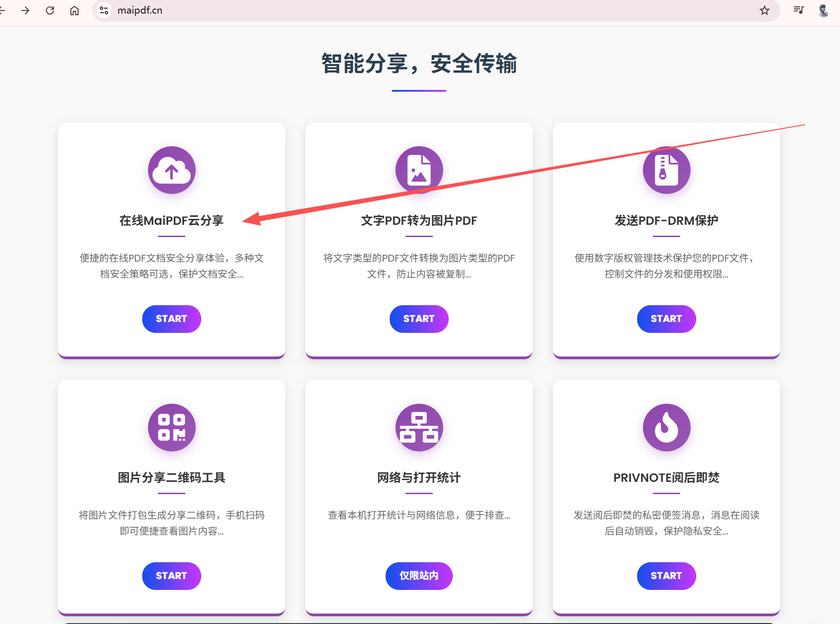
Task: Click the cloud upload icon on 在线MaiPDF云分享 card
Action: point(171,170)
